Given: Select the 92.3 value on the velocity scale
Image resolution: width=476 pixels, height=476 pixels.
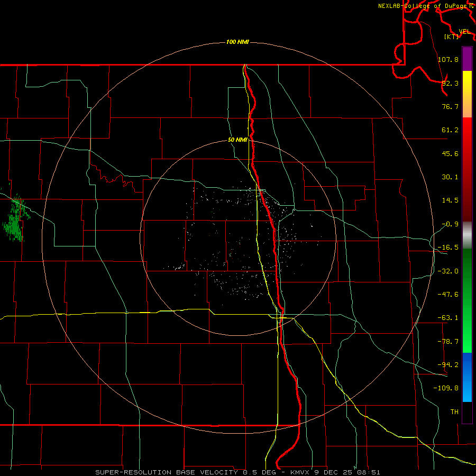Looking at the screenshot, I should point(450,83).
